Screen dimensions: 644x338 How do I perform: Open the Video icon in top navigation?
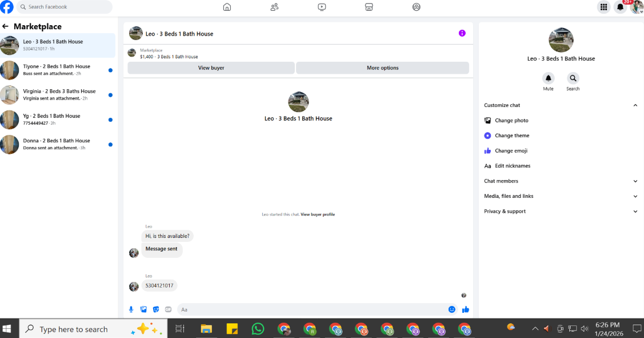point(322,7)
